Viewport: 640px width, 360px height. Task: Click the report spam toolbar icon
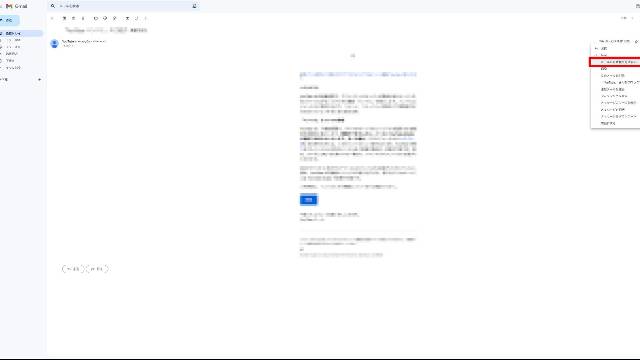(x=73, y=18)
